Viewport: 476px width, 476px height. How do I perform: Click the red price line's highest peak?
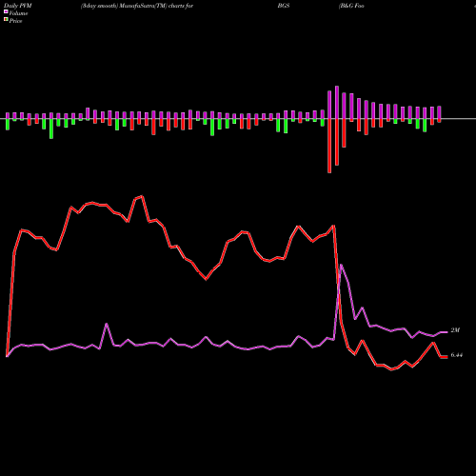(x=142, y=196)
